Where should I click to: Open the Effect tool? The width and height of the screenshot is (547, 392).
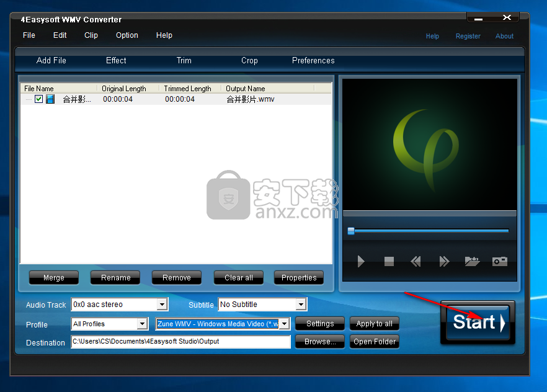click(x=116, y=60)
